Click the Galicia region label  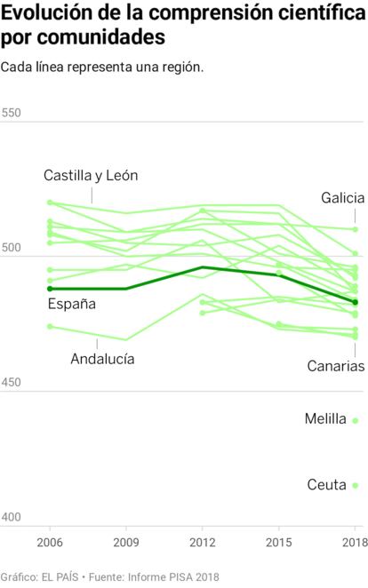pyautogui.click(x=342, y=198)
